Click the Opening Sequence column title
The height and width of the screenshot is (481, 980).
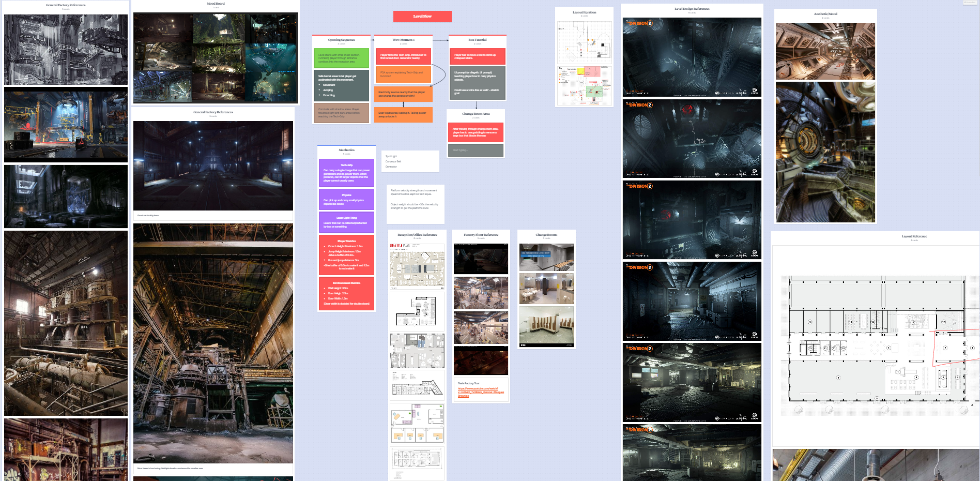click(341, 40)
